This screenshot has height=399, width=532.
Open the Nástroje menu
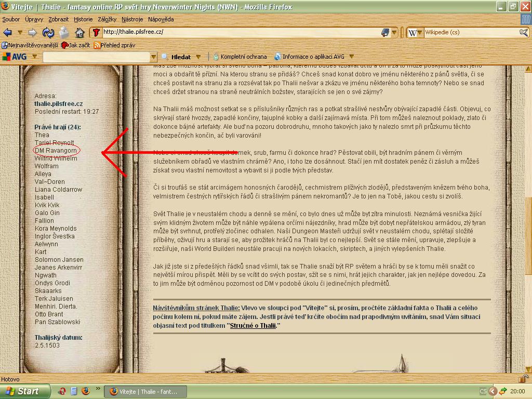pyautogui.click(x=132, y=19)
